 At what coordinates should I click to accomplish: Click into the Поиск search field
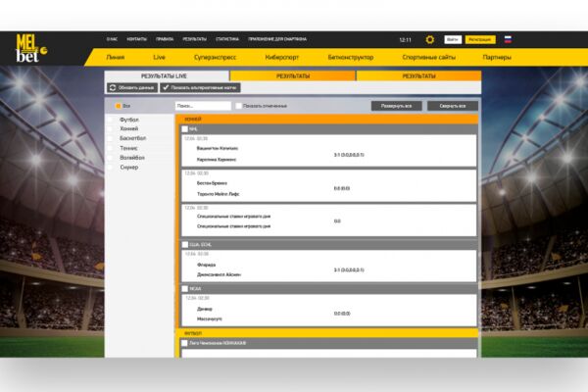coord(203,106)
